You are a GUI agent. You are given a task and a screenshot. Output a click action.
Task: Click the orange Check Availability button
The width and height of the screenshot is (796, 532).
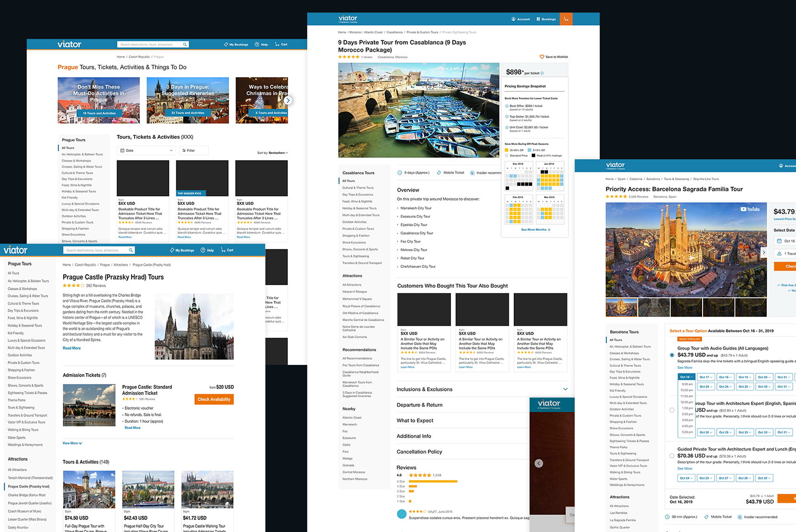[x=214, y=399]
